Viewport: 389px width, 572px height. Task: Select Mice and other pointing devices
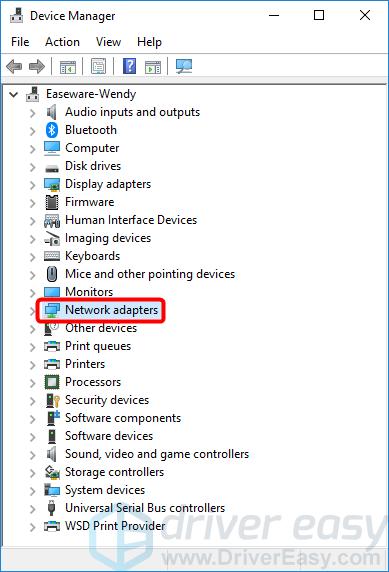click(x=150, y=274)
